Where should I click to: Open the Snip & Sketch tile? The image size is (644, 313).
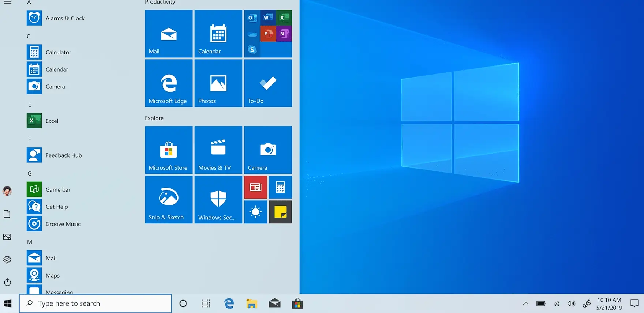(169, 200)
